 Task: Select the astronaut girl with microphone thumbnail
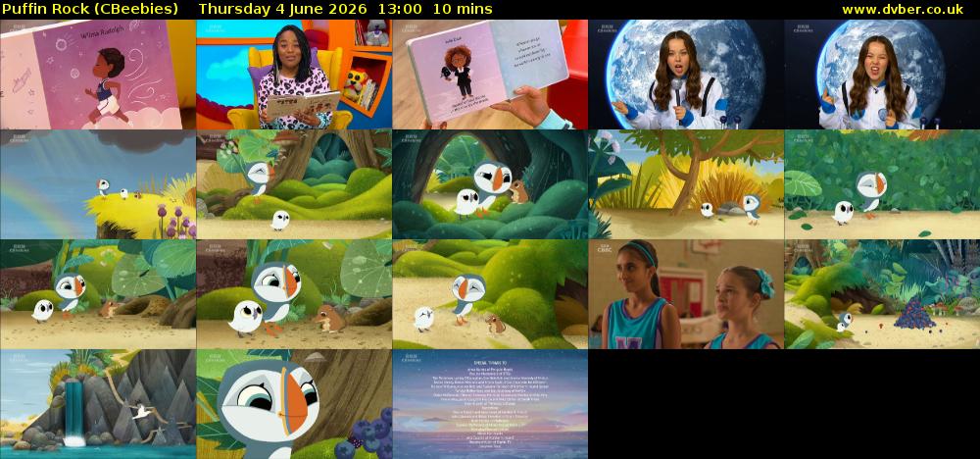686,75
